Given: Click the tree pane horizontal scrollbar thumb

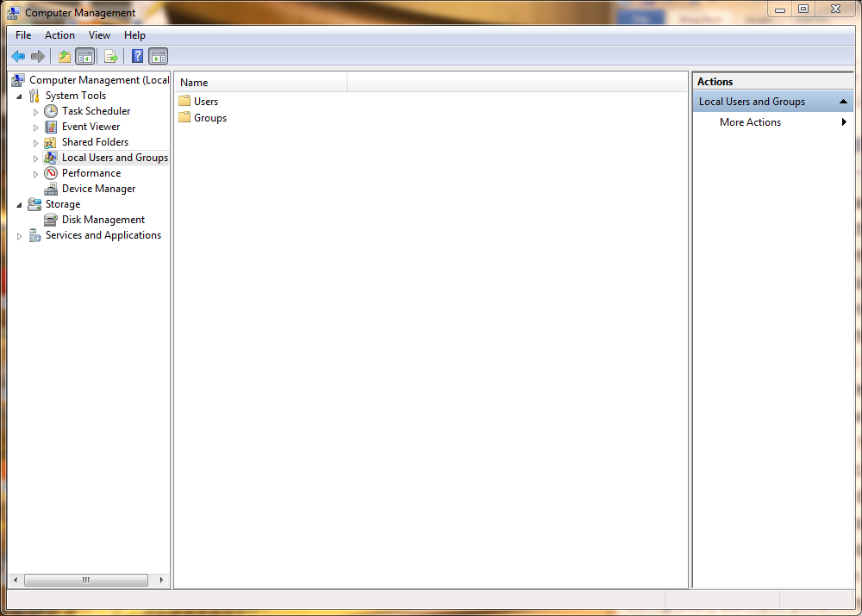Looking at the screenshot, I should click(86, 580).
